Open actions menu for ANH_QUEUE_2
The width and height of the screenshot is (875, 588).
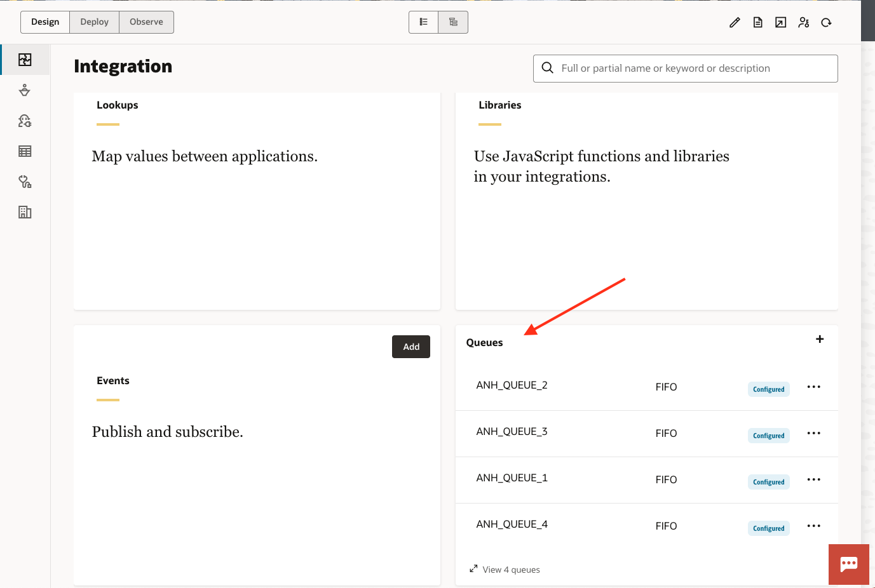pos(813,387)
